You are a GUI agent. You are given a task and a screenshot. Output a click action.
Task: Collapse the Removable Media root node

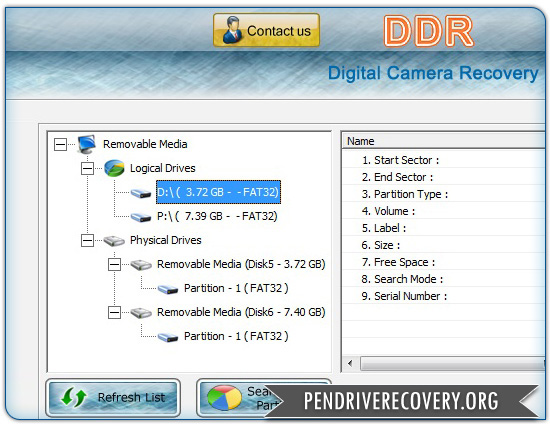[60, 144]
